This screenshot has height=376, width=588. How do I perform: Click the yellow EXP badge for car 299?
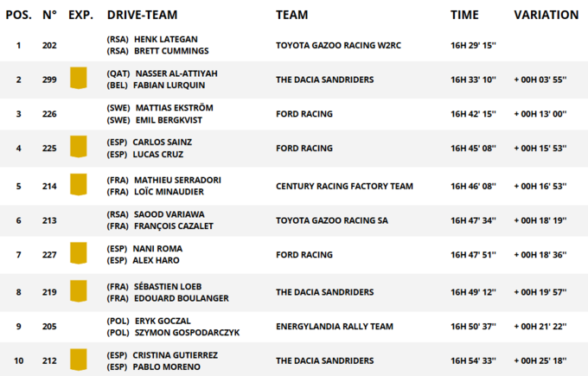point(79,80)
